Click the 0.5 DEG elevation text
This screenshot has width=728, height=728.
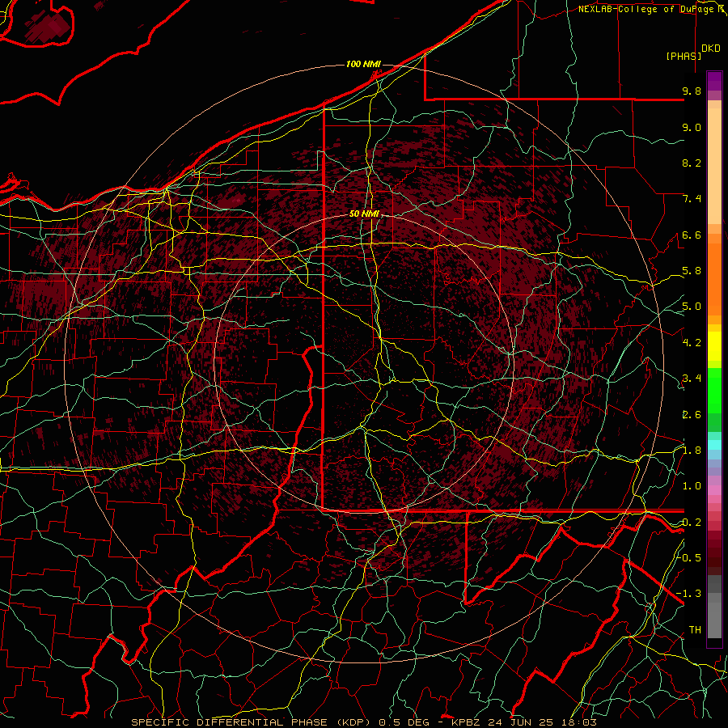[x=404, y=722]
